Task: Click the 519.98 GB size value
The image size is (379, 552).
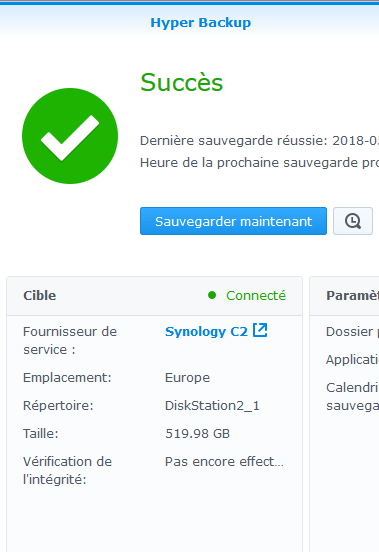Action: click(x=197, y=434)
